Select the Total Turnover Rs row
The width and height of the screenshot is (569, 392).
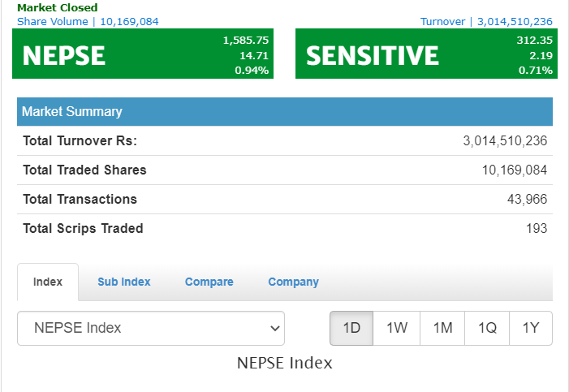point(284,140)
